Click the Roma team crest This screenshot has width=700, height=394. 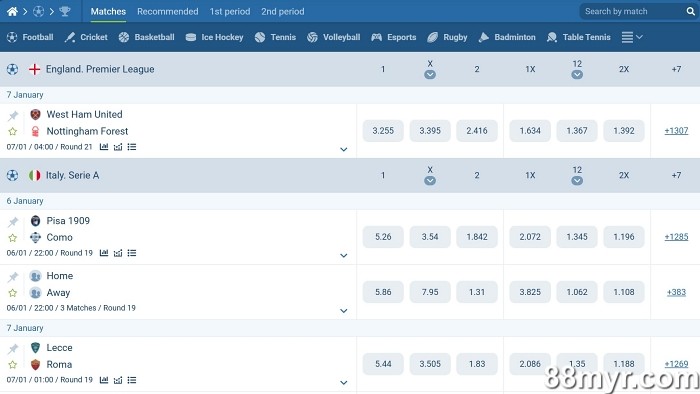point(35,365)
